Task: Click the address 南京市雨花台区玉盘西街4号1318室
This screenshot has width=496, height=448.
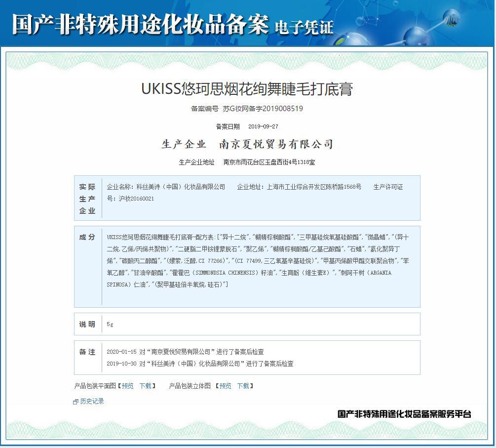Action: point(269,162)
